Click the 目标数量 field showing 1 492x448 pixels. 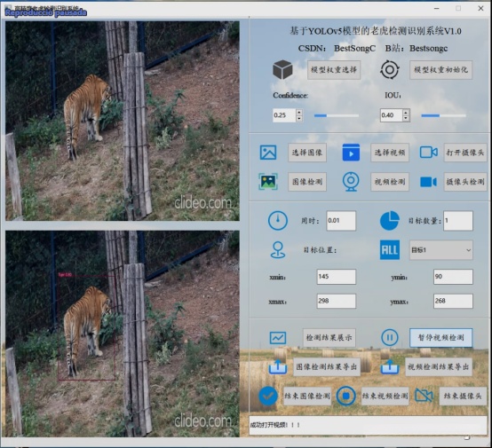pyautogui.click(x=457, y=221)
